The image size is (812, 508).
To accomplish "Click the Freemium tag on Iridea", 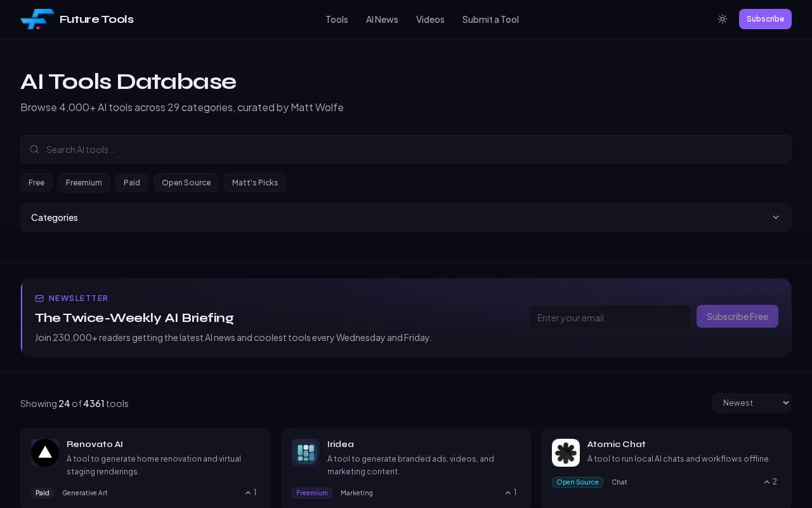I will (312, 493).
